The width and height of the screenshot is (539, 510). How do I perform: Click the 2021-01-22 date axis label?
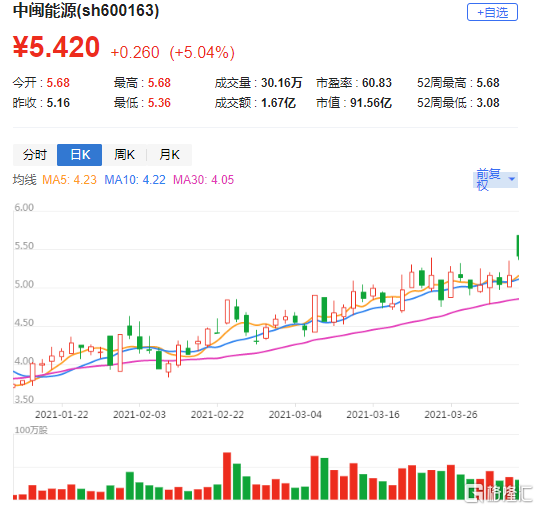point(62,414)
